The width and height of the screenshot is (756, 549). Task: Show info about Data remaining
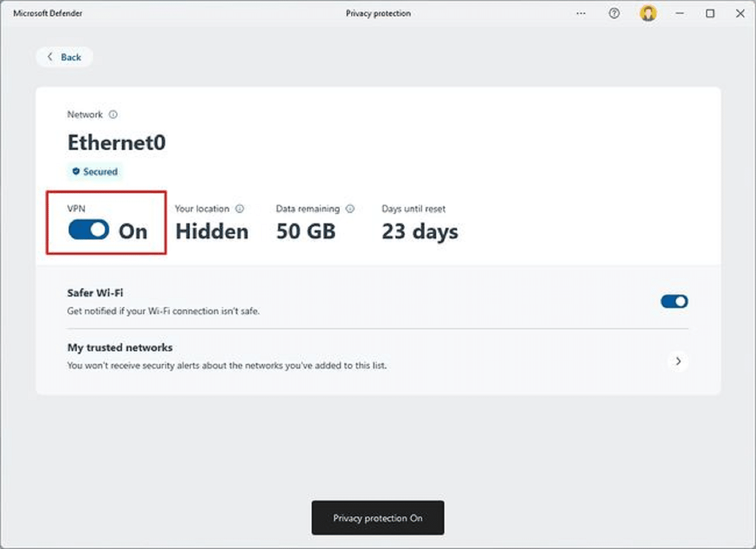(350, 208)
